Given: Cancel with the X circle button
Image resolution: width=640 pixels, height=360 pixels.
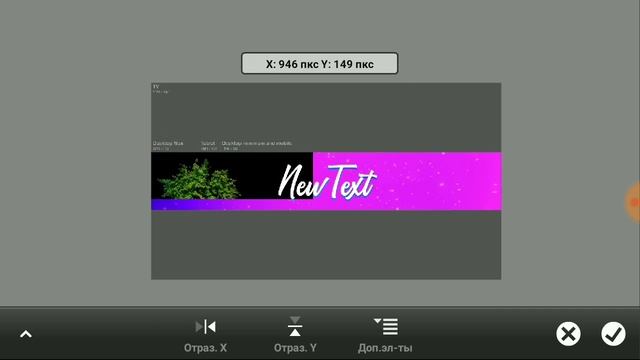Looking at the screenshot, I should [568, 334].
